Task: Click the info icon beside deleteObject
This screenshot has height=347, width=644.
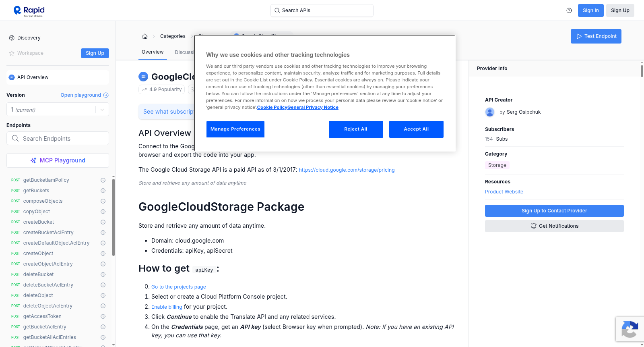Action: click(103, 295)
